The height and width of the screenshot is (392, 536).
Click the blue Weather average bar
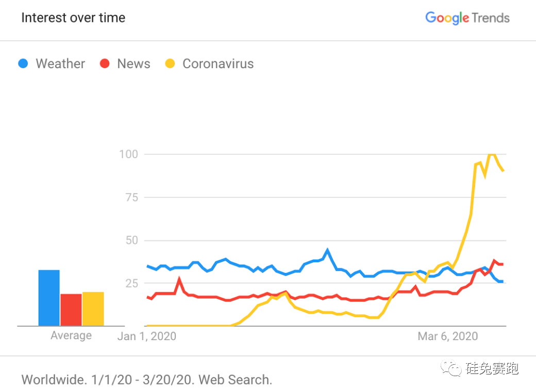(49, 298)
